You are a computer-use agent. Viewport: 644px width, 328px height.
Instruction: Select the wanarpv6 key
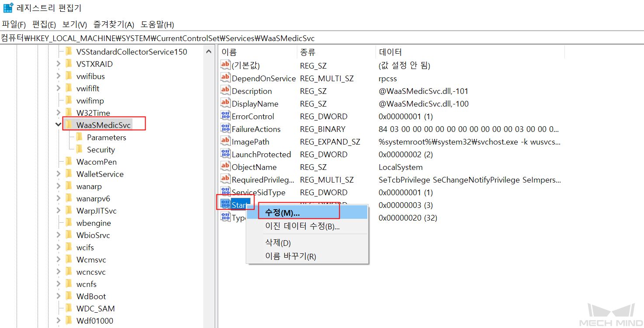pyautogui.click(x=93, y=198)
